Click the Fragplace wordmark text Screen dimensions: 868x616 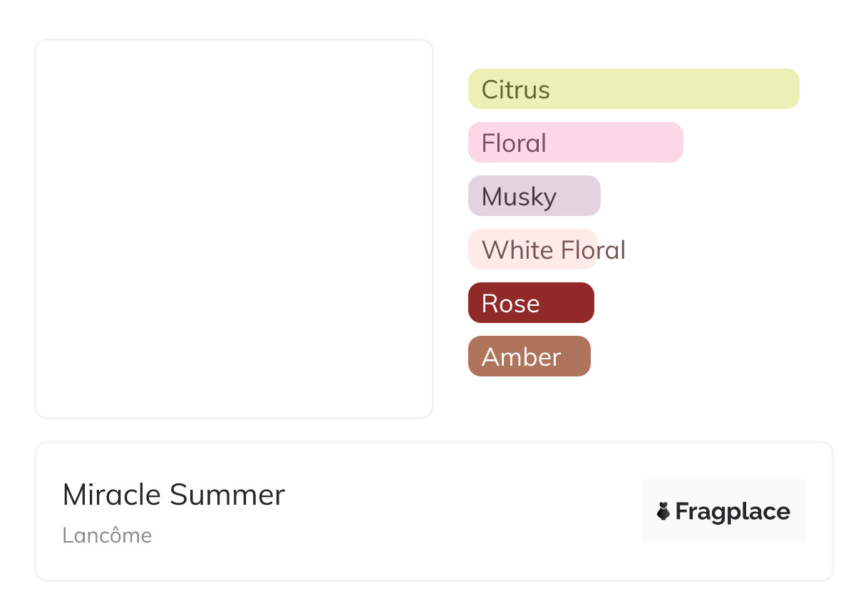(732, 511)
